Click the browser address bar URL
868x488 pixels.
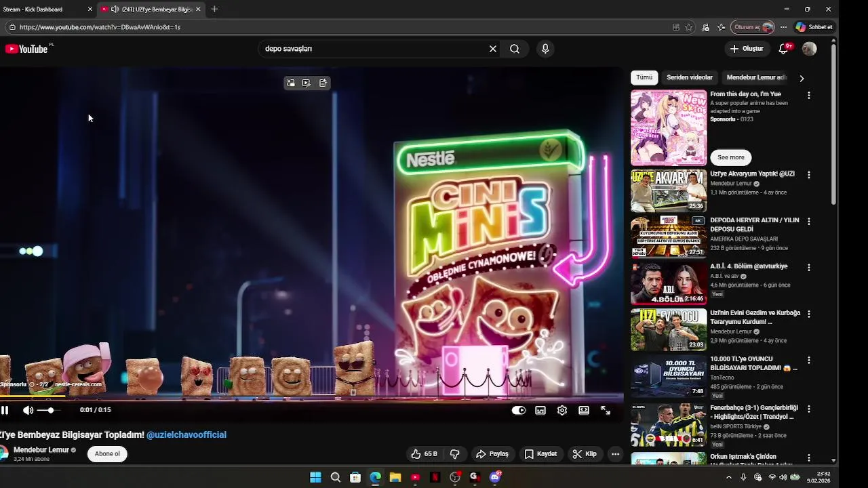(x=100, y=27)
